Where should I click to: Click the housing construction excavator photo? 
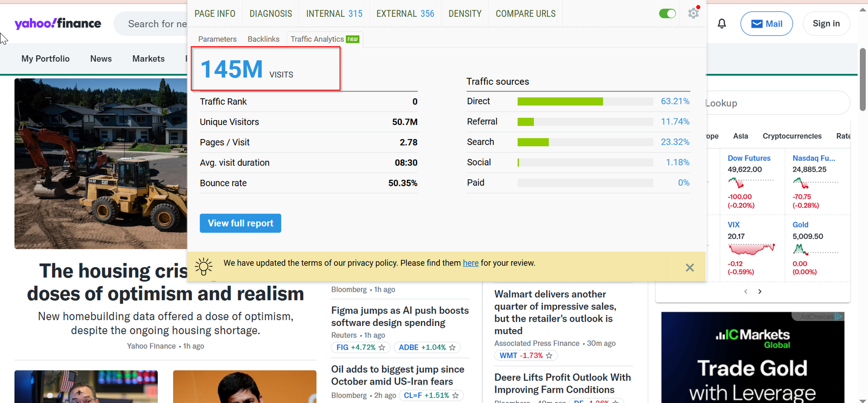click(x=100, y=163)
